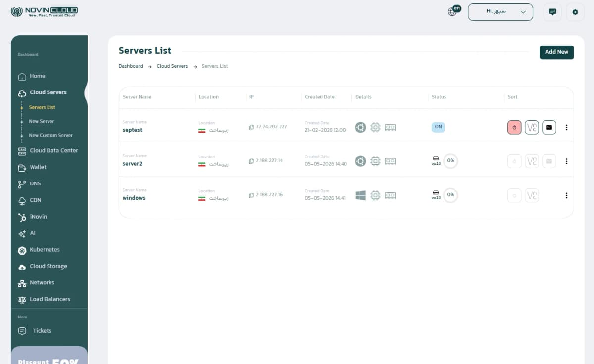This screenshot has height=364, width=594.
Task: Open the user account dropdown
Action: pos(500,12)
